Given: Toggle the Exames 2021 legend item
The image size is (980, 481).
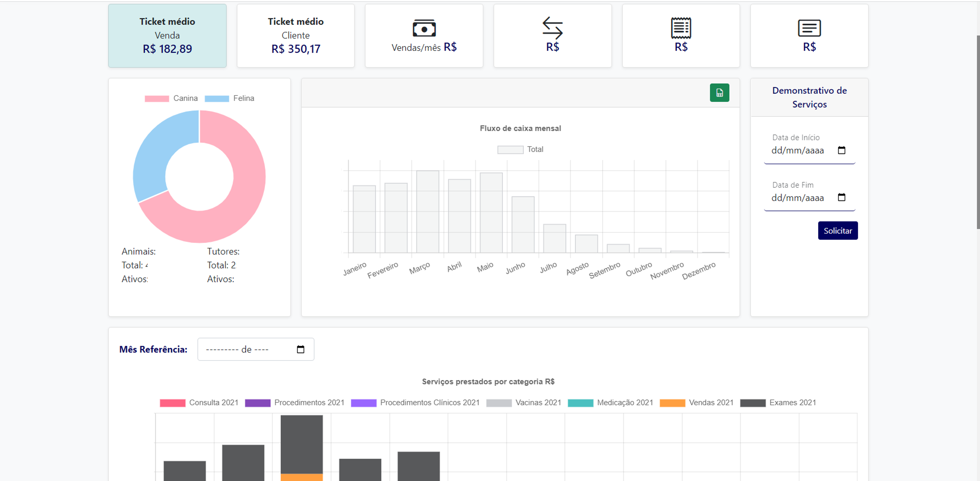Looking at the screenshot, I should coord(778,403).
